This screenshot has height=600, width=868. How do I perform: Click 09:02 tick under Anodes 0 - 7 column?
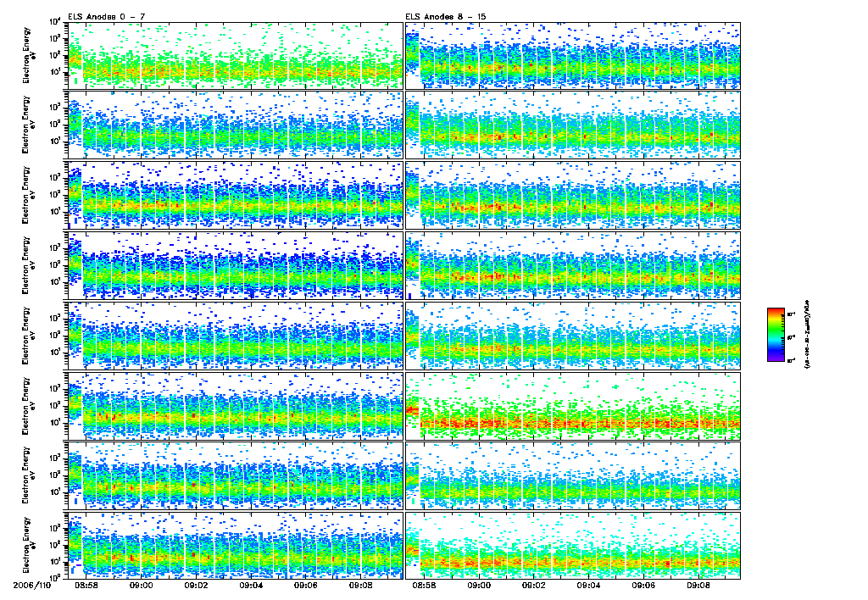click(x=196, y=585)
